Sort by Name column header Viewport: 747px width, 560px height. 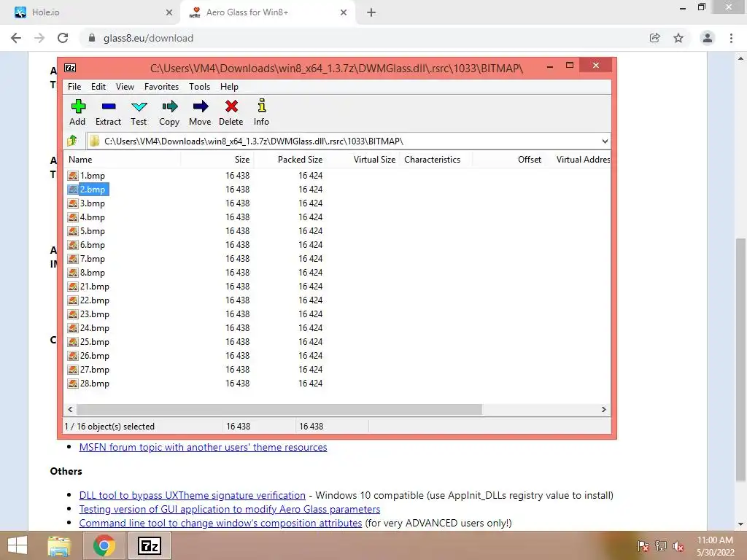[x=122, y=160]
